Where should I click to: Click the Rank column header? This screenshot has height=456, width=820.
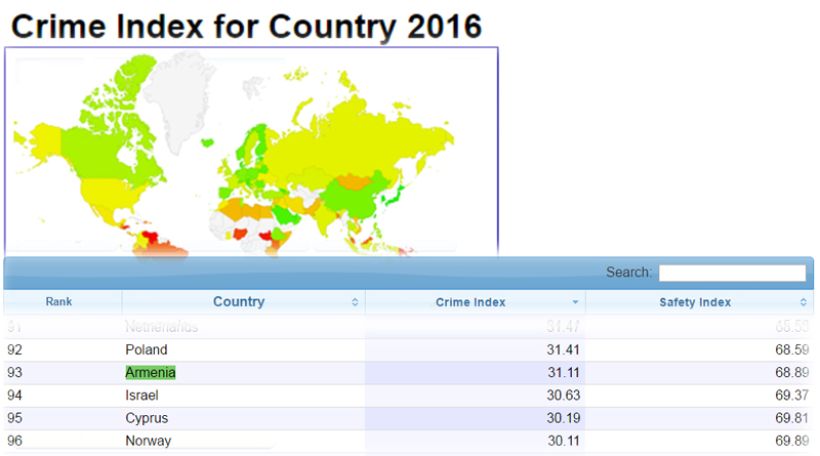[x=59, y=302]
